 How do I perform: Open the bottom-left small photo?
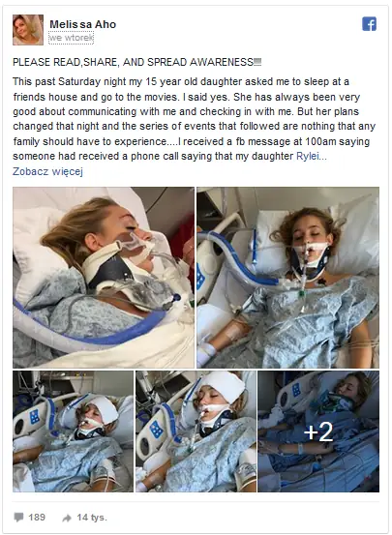pos(73,431)
